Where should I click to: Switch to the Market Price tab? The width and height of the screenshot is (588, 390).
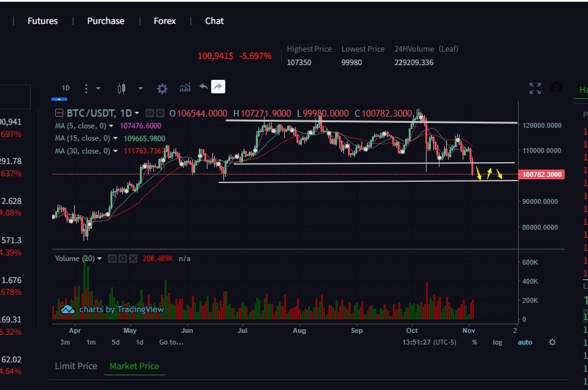(134, 366)
